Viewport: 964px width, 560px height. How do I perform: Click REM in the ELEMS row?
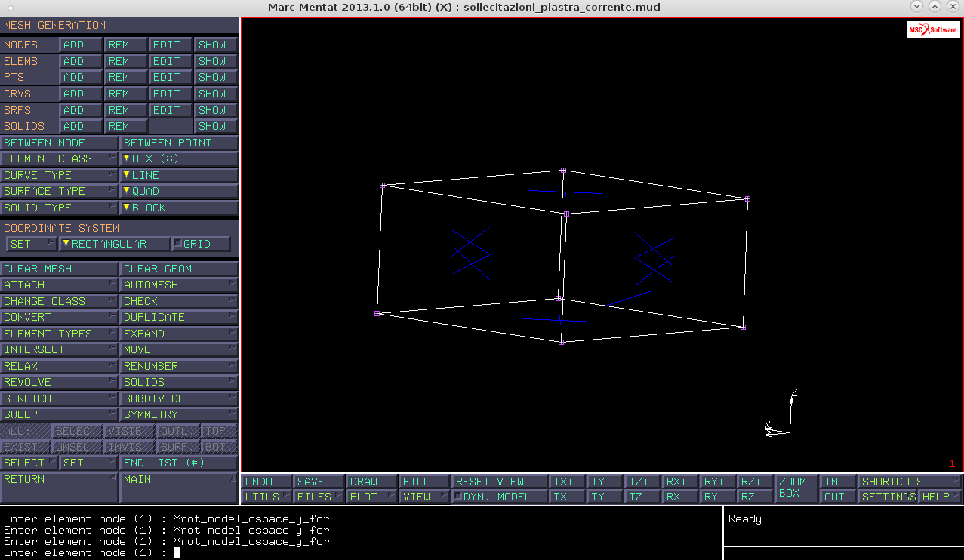click(125, 61)
